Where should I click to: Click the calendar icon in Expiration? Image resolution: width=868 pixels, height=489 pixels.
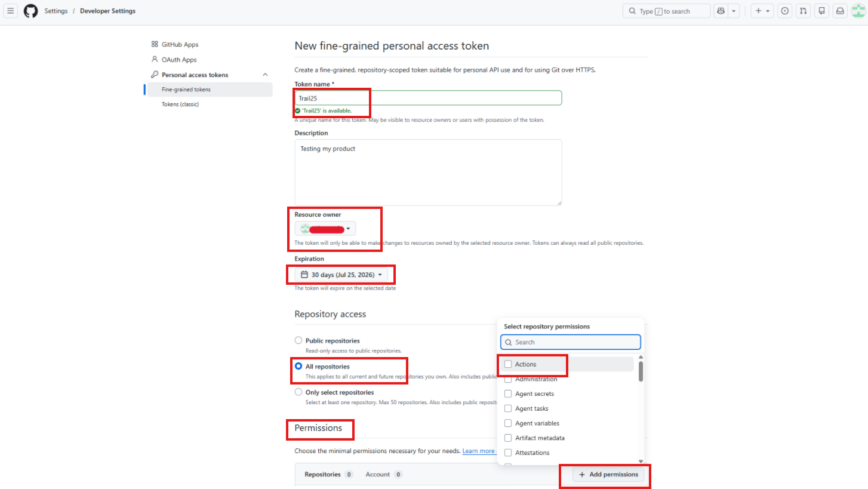[304, 275]
